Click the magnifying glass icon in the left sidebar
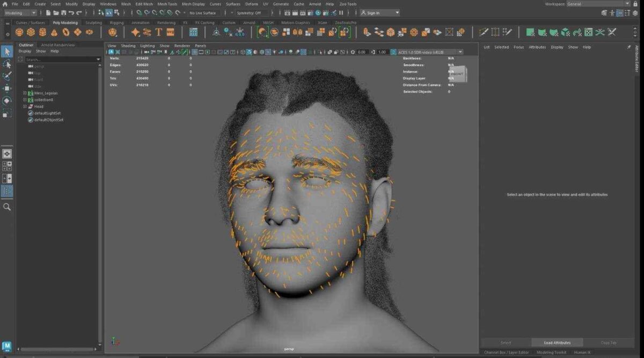This screenshot has height=358, width=644. point(7,207)
